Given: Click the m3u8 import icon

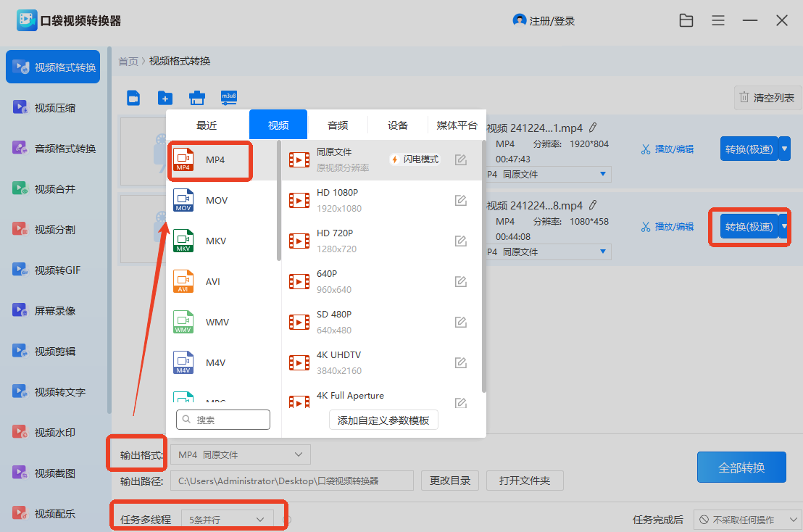Looking at the screenshot, I should (229, 97).
